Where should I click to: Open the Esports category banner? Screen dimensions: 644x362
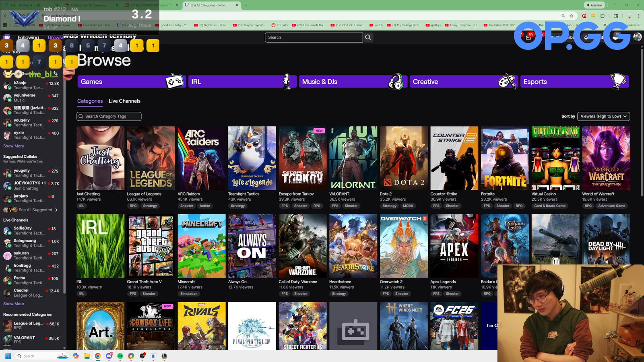574,82
